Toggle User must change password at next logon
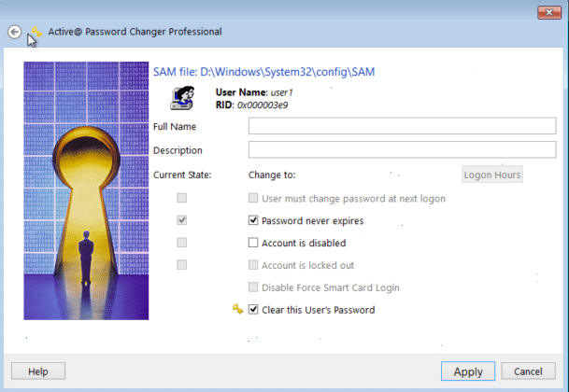 tap(253, 198)
